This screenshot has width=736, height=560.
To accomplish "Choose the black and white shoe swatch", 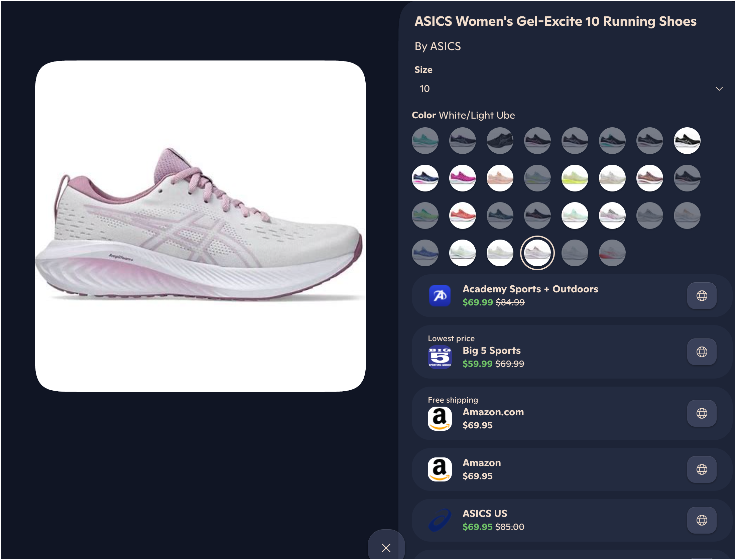I will click(x=687, y=141).
